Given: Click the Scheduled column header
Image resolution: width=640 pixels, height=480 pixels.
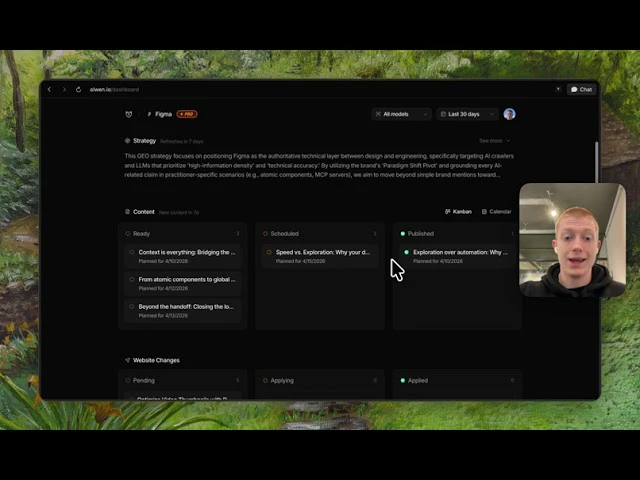Looking at the screenshot, I should (320, 234).
